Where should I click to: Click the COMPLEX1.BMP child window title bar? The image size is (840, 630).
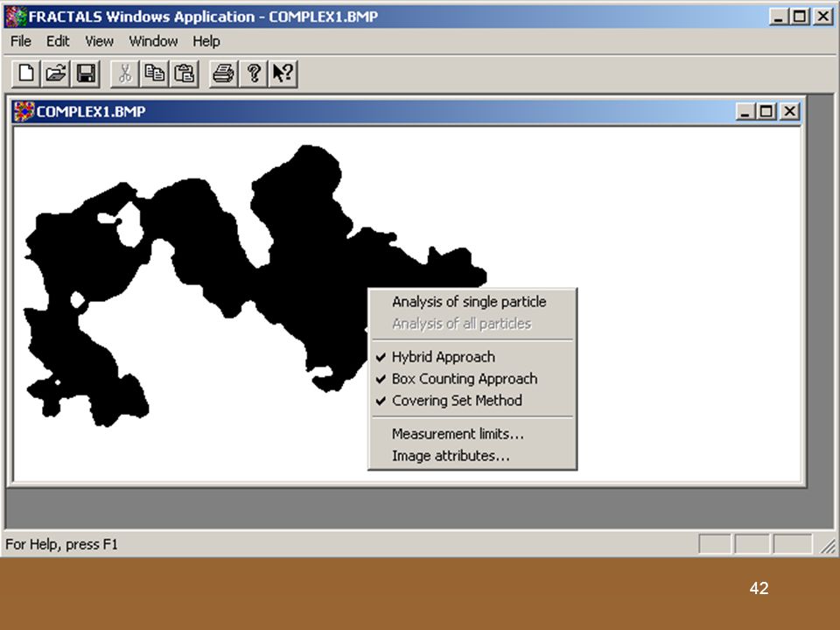[x=407, y=111]
